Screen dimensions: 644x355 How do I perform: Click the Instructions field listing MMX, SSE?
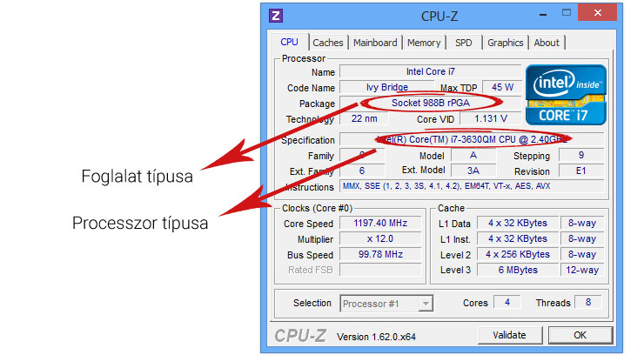tap(471, 187)
